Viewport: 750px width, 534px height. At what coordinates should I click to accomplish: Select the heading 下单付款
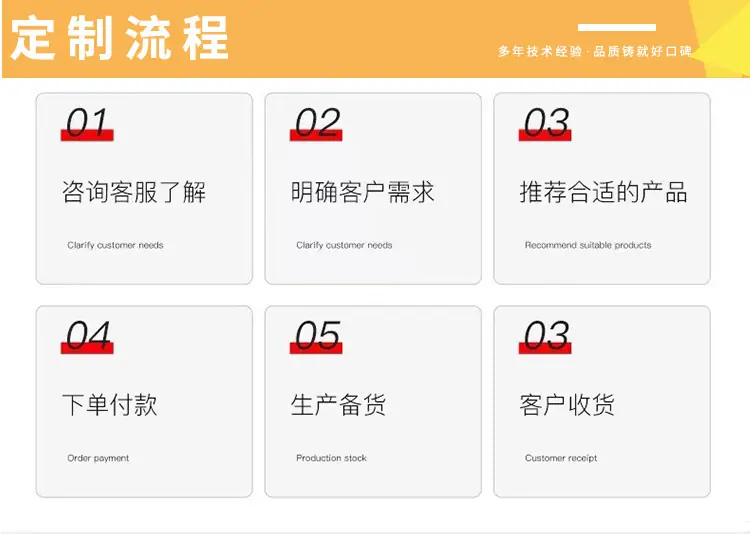(x=110, y=405)
